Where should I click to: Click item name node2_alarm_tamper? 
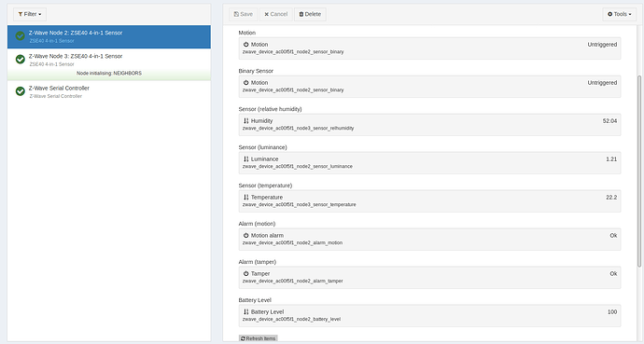292,281
